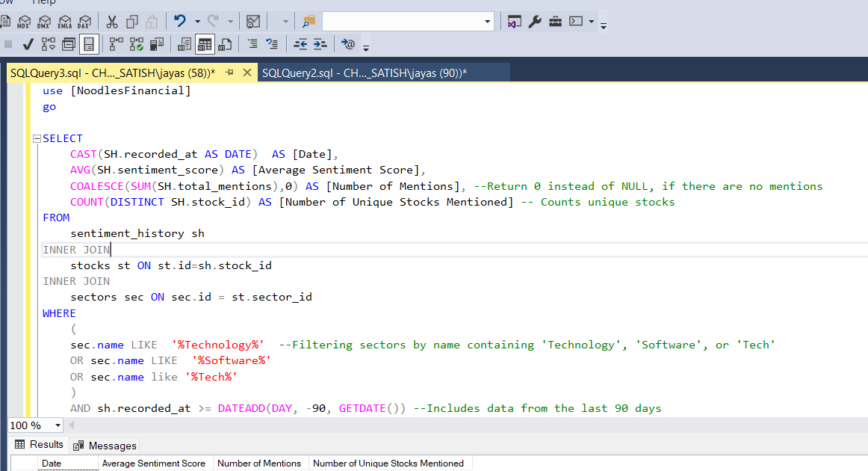
Task: Click the Average Sentiment Score column header
Action: [153, 464]
